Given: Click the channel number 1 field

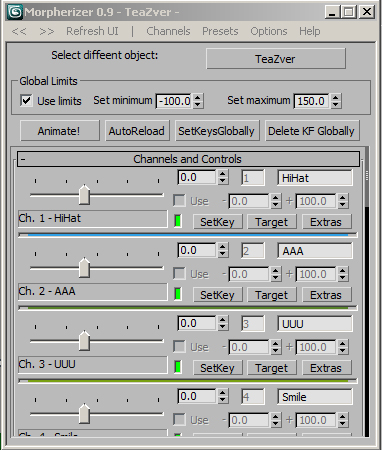Looking at the screenshot, I should tap(253, 178).
